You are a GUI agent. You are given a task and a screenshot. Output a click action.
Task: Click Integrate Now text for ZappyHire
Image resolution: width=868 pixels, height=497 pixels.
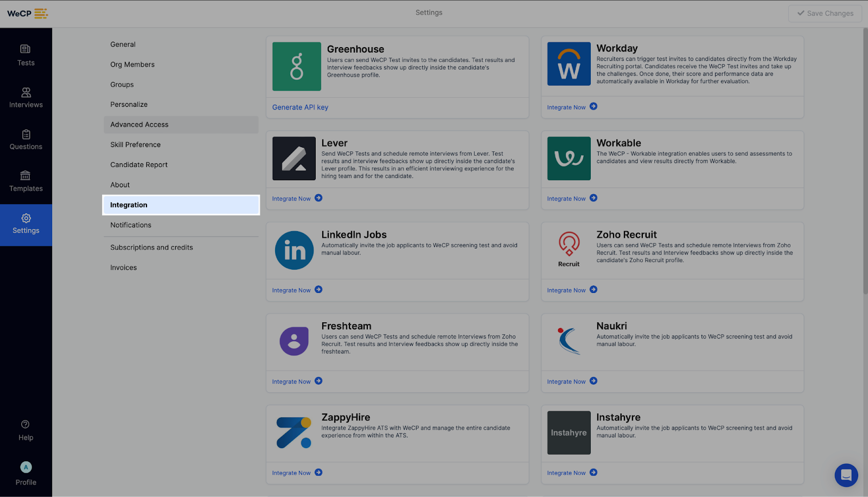tap(291, 473)
